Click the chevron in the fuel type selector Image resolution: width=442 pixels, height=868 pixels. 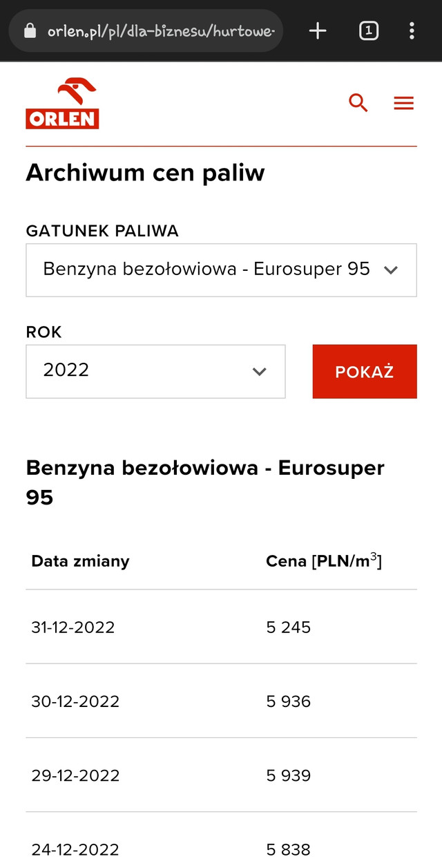pyautogui.click(x=391, y=270)
